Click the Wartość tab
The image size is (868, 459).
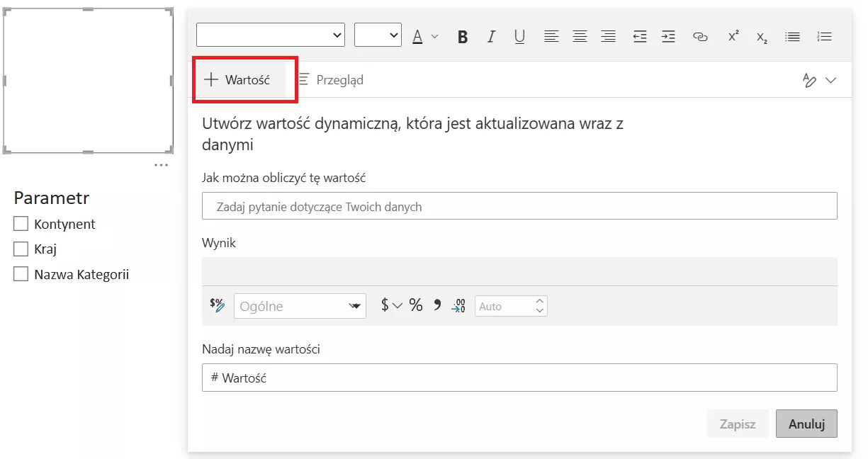click(238, 80)
